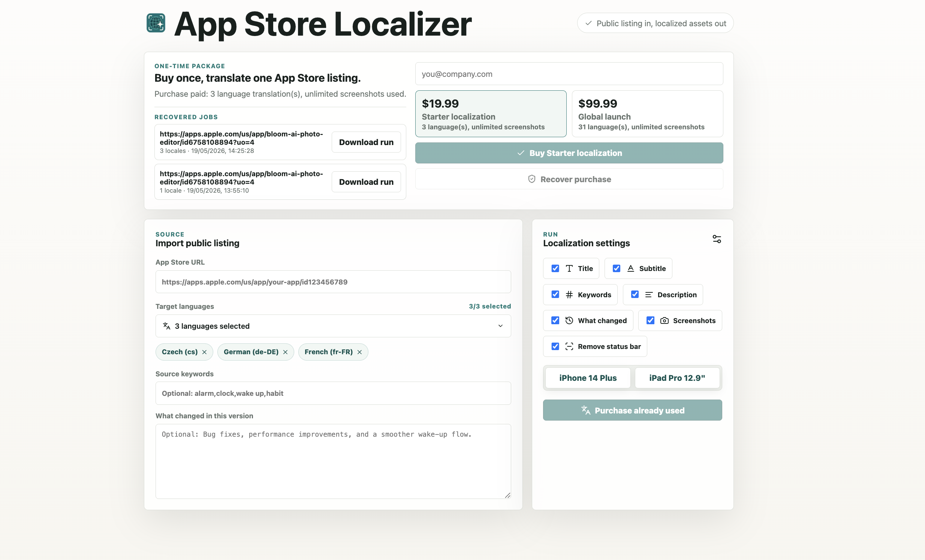Click the Purchase already used button
This screenshot has width=925, height=560.
[x=632, y=410]
